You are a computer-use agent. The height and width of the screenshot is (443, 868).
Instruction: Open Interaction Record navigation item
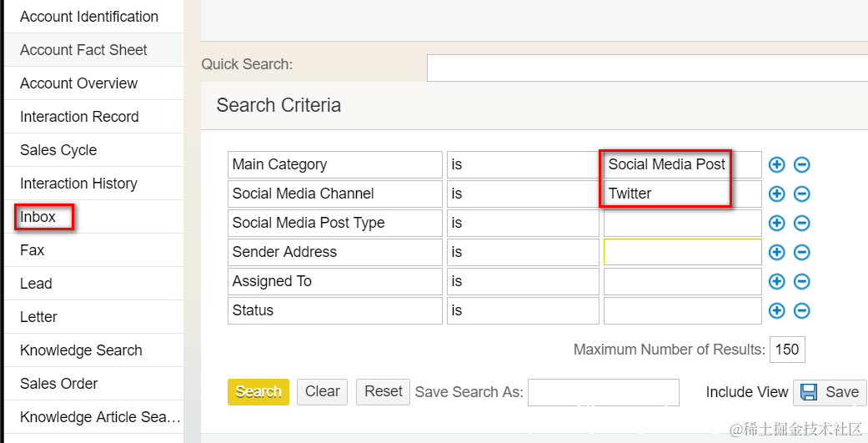[93, 117]
